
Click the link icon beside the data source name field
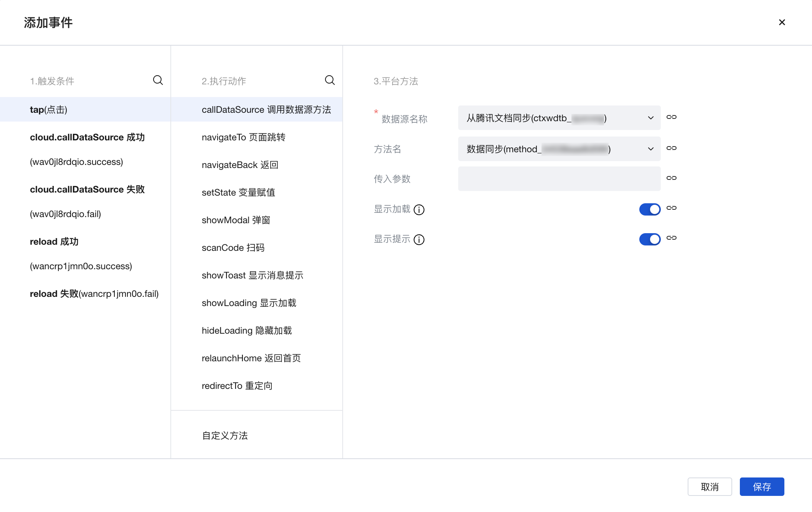[671, 117]
